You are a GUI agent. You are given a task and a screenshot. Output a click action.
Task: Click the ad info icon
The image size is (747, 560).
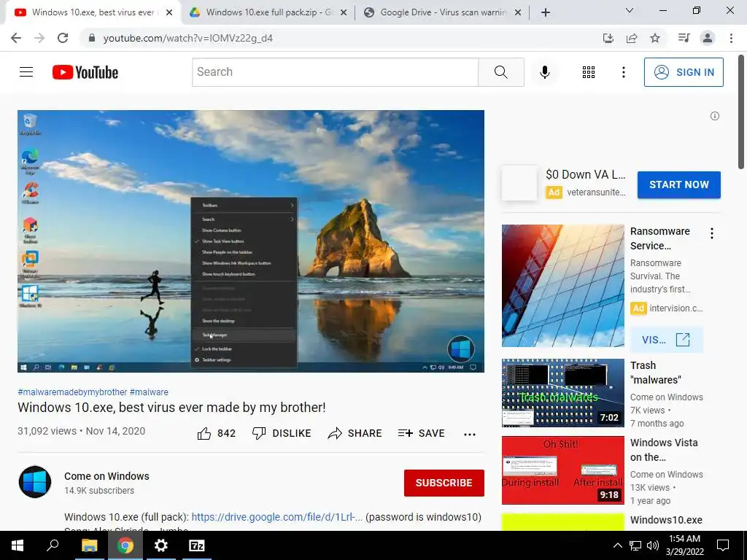pyautogui.click(x=715, y=116)
